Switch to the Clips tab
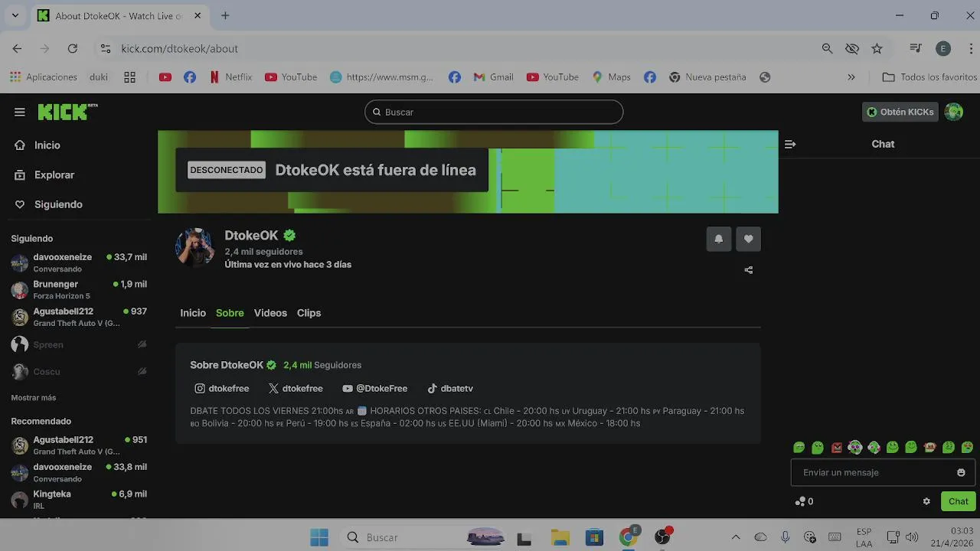 [309, 313]
